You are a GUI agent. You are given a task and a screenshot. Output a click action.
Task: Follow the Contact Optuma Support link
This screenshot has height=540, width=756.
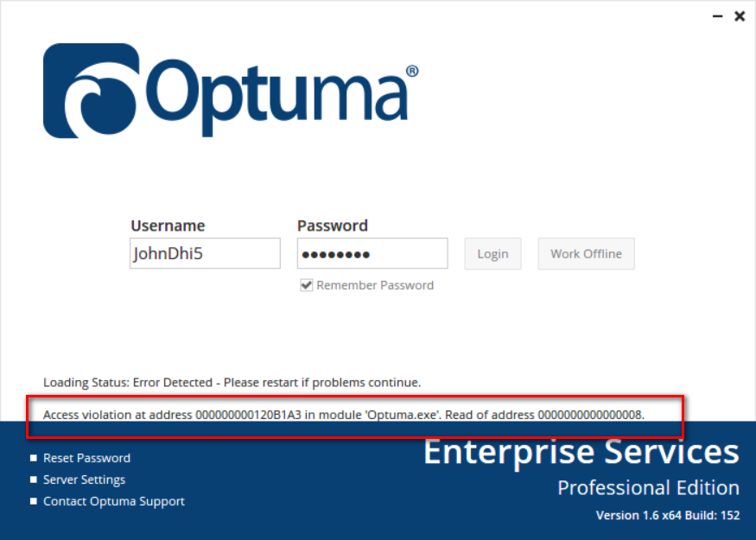click(x=114, y=501)
